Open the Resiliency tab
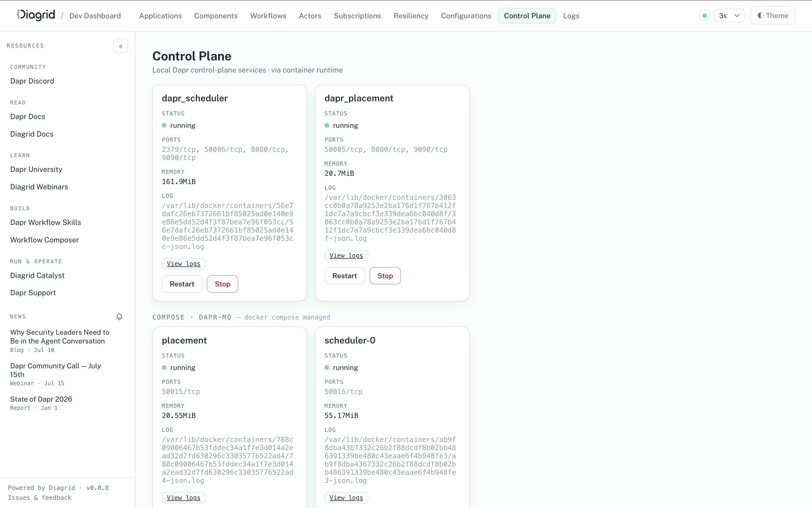Screen dimensions: 812x508 (x=411, y=16)
